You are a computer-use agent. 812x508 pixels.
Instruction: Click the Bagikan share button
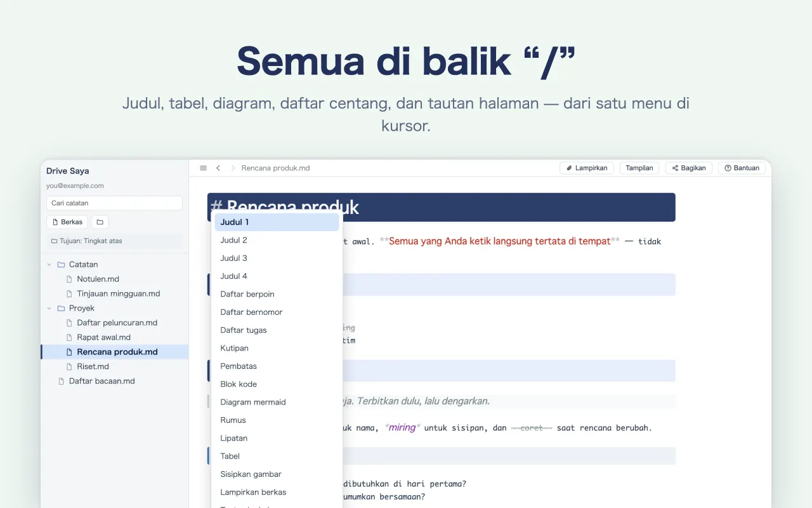tap(689, 168)
